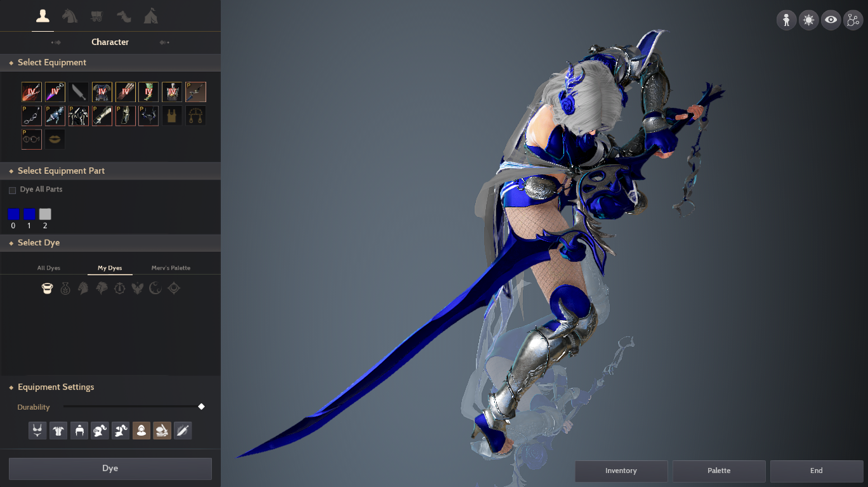Switch to the All Dyes tab
Image resolution: width=868 pixels, height=487 pixels.
(48, 268)
